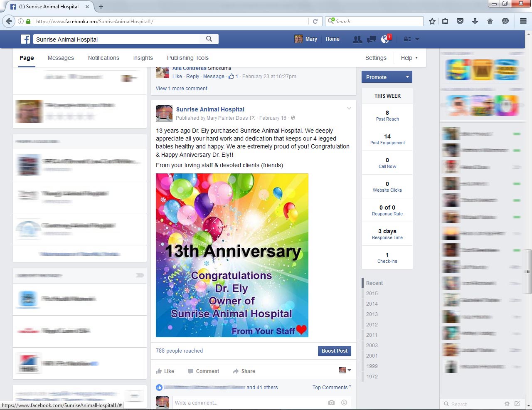View Post Reach stats

coord(387,115)
